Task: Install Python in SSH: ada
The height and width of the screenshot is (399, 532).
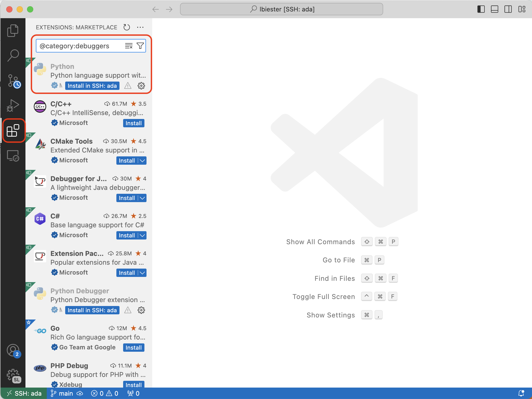Action: point(92,86)
